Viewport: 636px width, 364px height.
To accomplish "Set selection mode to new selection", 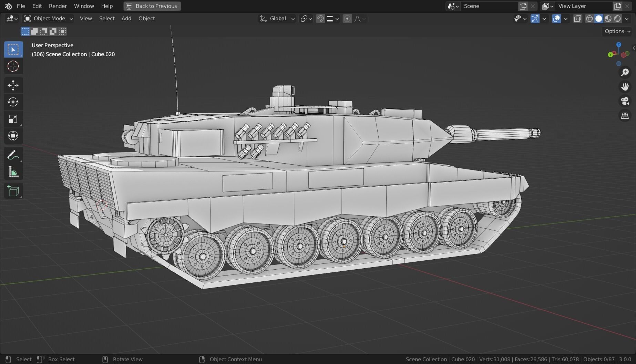I will click(x=25, y=31).
